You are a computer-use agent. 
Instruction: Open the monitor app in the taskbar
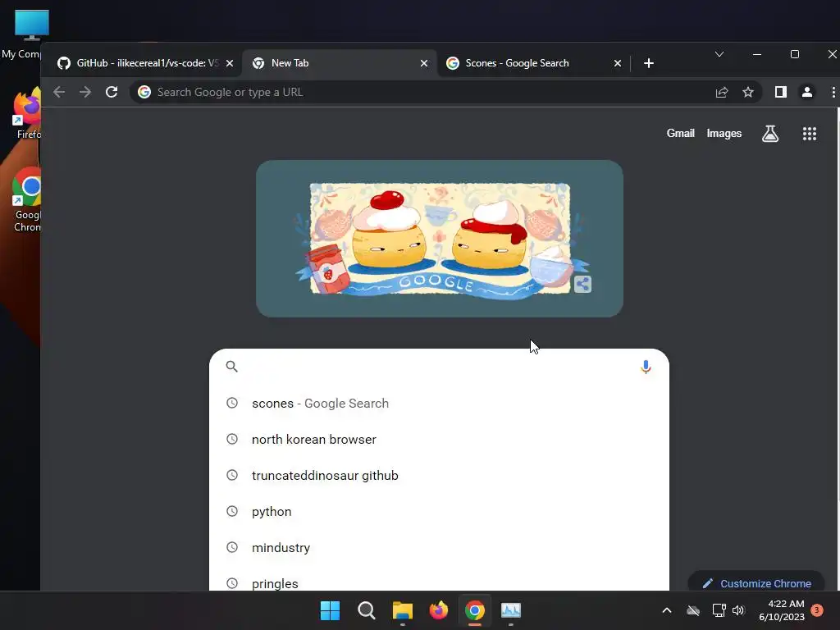(x=510, y=610)
